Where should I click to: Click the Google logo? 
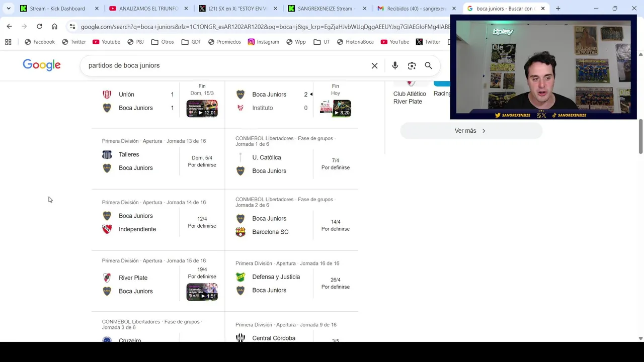tap(42, 65)
